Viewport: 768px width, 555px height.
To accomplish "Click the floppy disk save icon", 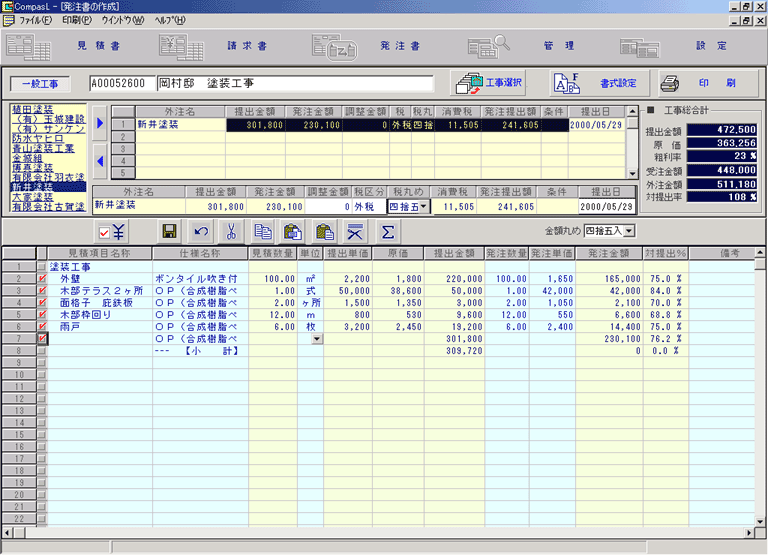I will pyautogui.click(x=169, y=232).
